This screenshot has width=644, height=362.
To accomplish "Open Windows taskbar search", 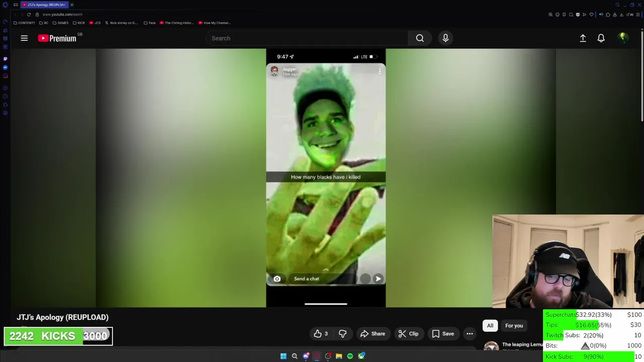I will point(294,356).
